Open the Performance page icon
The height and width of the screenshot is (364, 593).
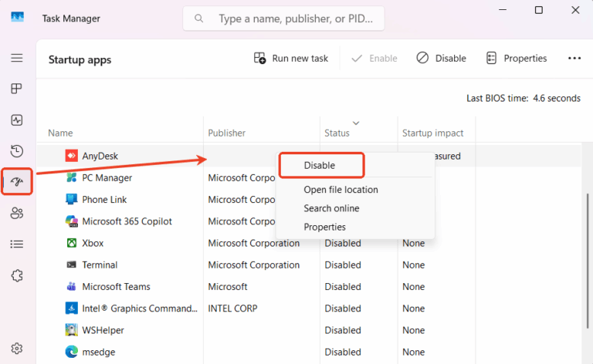17,120
